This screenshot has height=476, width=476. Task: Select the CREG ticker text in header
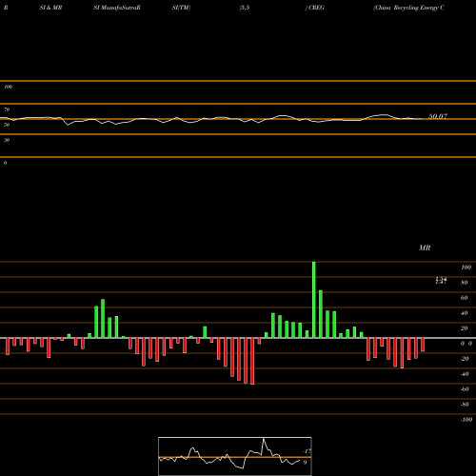click(x=316, y=8)
